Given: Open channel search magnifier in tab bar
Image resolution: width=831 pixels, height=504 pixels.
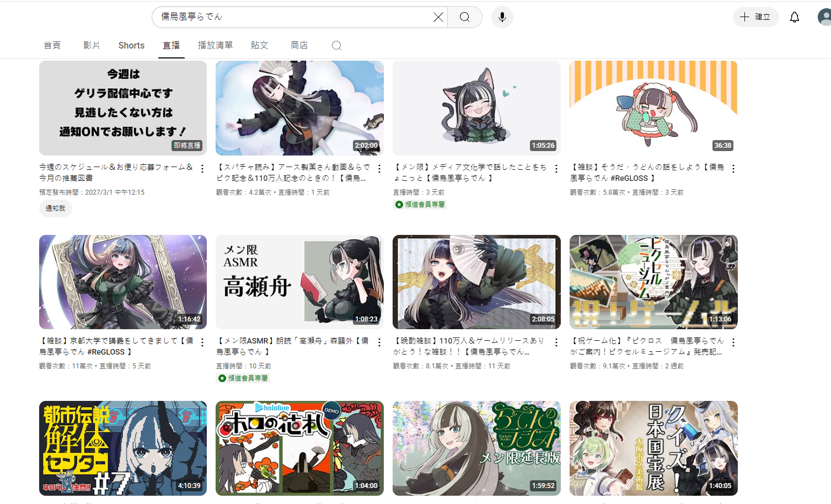Looking at the screenshot, I should 337,46.
